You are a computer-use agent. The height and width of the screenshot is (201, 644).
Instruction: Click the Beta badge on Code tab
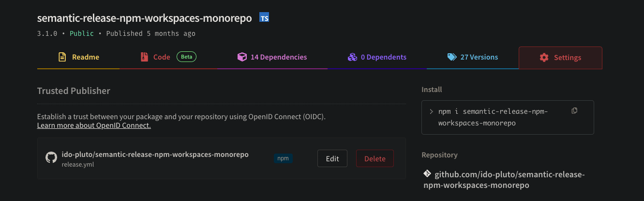tap(186, 57)
